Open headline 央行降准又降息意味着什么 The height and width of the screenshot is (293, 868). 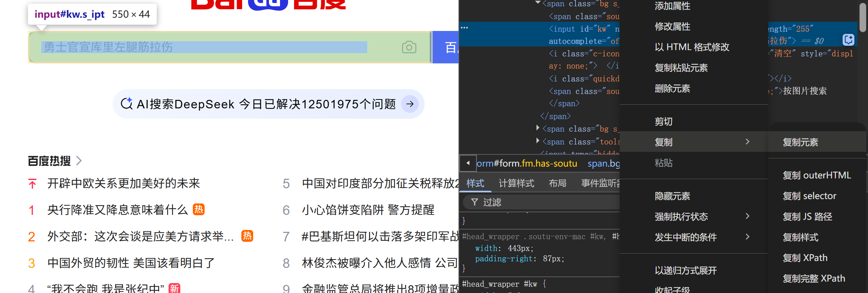(x=118, y=210)
